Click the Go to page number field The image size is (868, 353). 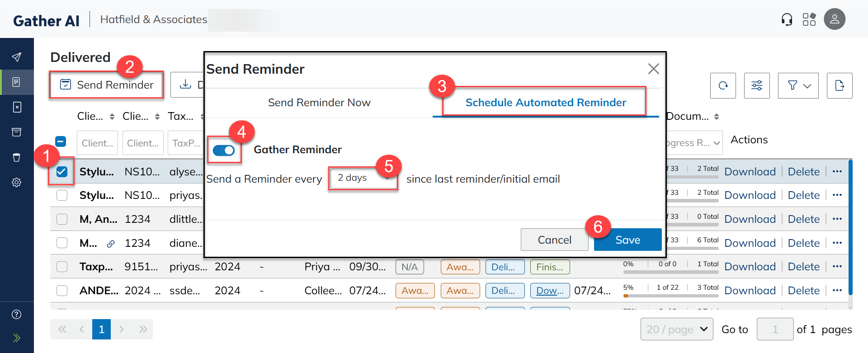pos(775,329)
